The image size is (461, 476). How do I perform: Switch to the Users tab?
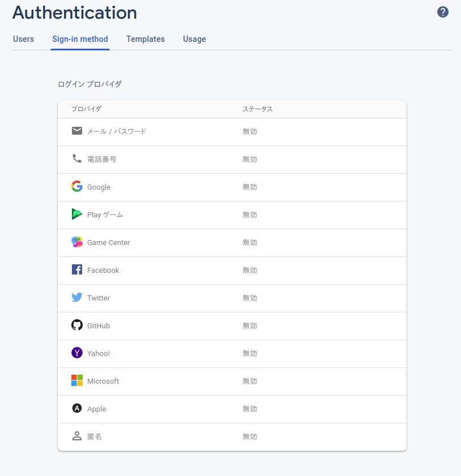[x=23, y=39]
